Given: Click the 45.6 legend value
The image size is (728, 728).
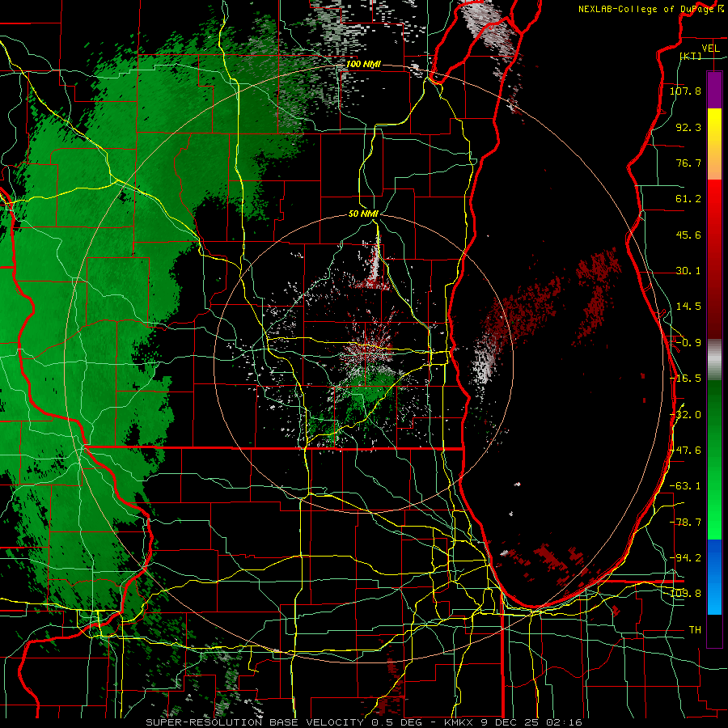Looking at the screenshot, I should click(688, 235).
